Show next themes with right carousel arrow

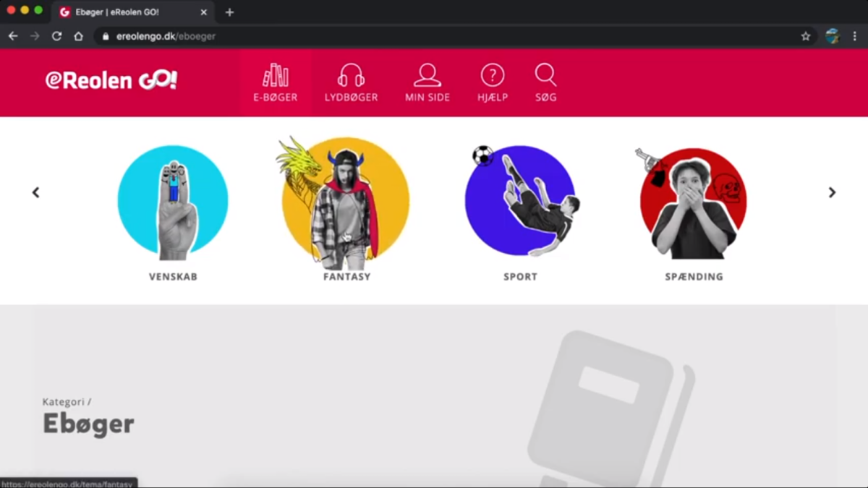(832, 192)
